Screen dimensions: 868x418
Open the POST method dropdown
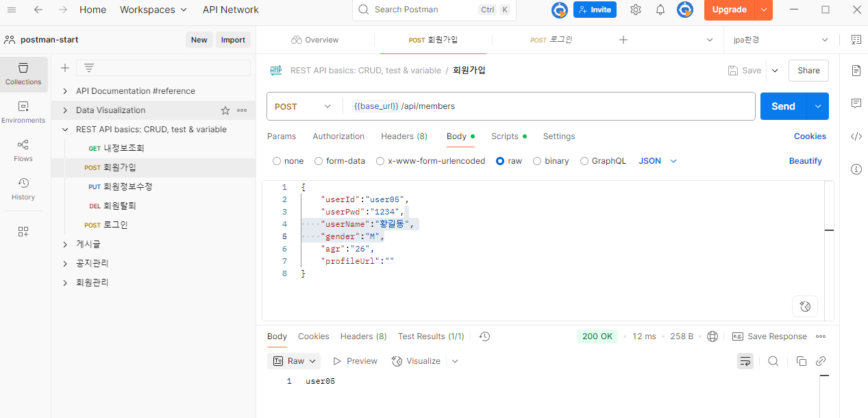coord(302,106)
